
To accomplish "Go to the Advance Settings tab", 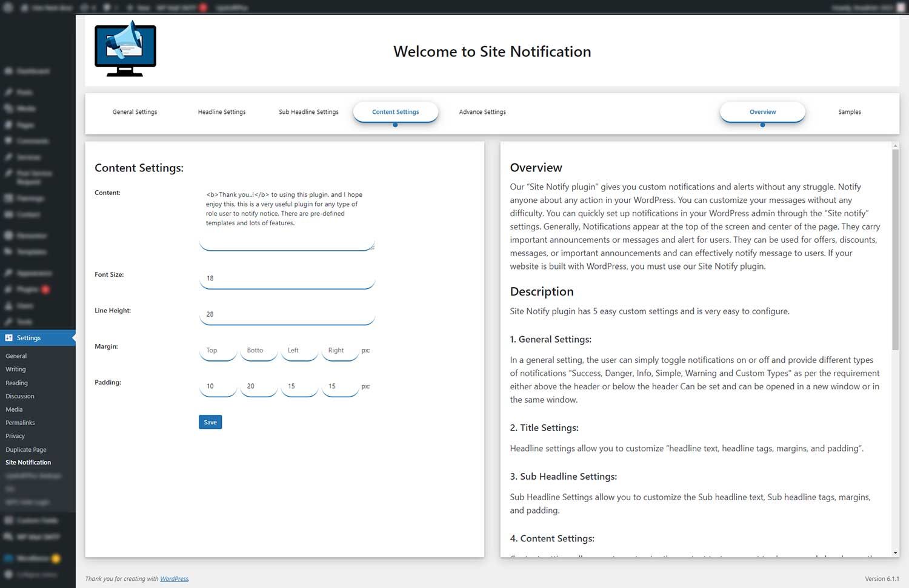I will pyautogui.click(x=482, y=112).
